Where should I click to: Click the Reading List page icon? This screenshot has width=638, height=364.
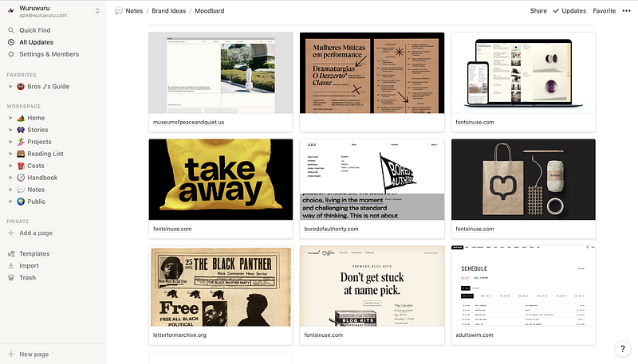[21, 154]
